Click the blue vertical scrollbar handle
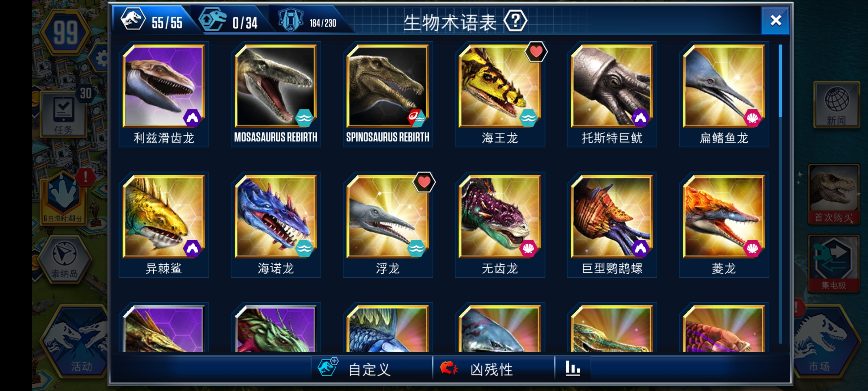 point(780,80)
